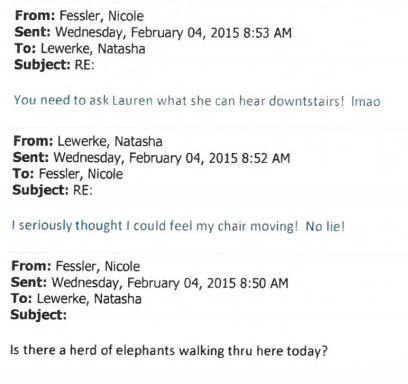Click the Sent label of the middle email

tap(31, 157)
